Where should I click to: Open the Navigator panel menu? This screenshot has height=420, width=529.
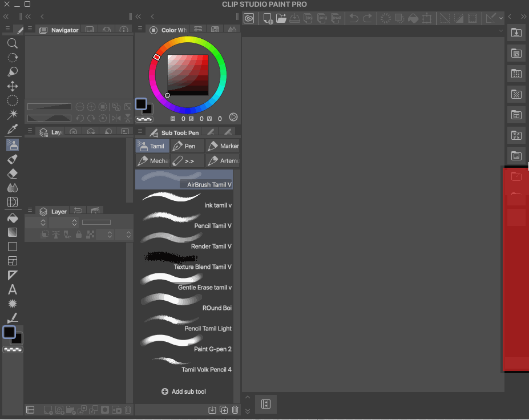click(30, 30)
